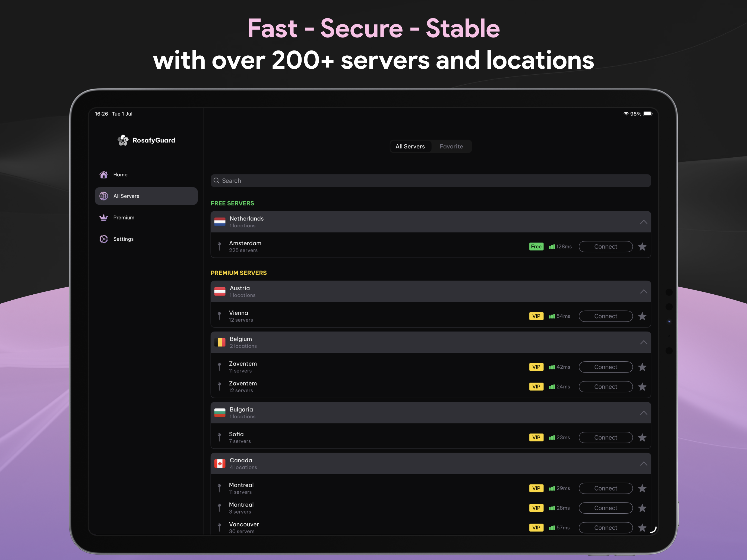Click the '225 servers' label under Amsterdam
The height and width of the screenshot is (560, 747).
[x=243, y=250]
